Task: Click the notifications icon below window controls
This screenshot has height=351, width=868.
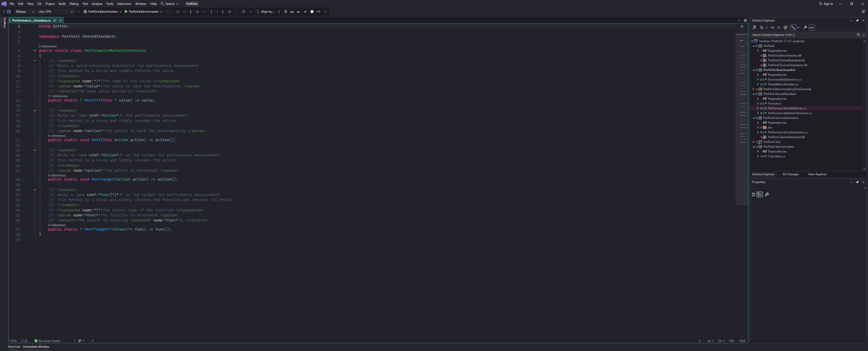Action: coord(863,11)
